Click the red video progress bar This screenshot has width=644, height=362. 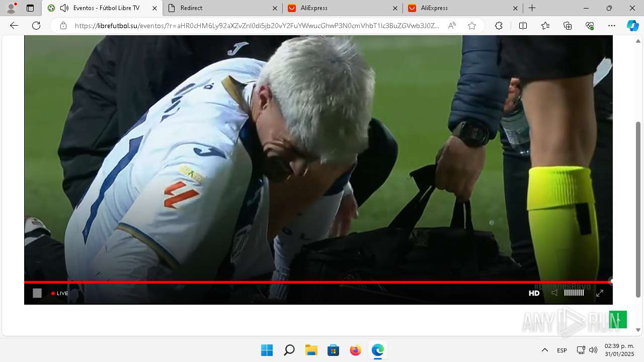point(318,282)
